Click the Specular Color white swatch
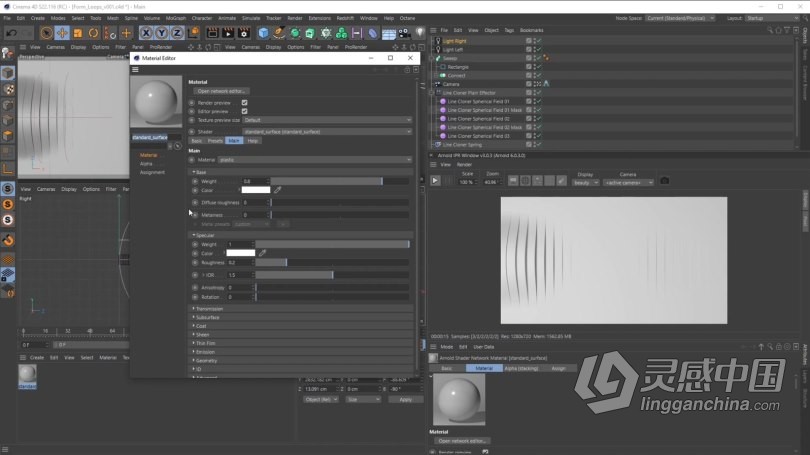The width and height of the screenshot is (810, 455). click(241, 253)
